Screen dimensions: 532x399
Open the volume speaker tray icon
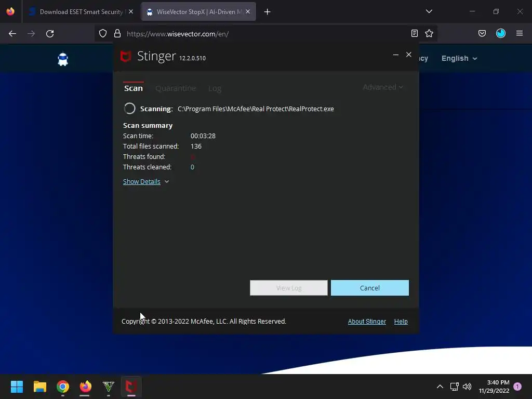tap(467, 387)
